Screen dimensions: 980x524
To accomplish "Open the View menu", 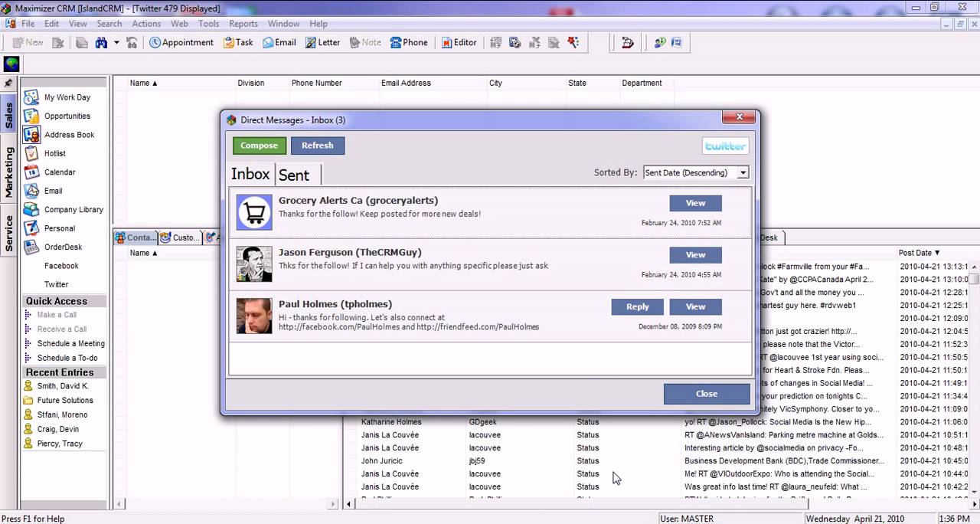I will tap(78, 24).
